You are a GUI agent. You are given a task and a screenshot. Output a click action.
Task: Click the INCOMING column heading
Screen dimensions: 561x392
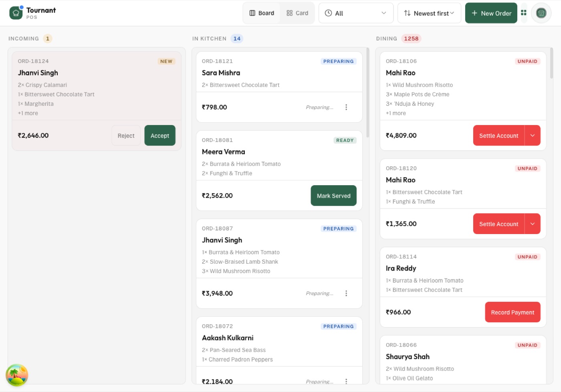pyautogui.click(x=24, y=38)
